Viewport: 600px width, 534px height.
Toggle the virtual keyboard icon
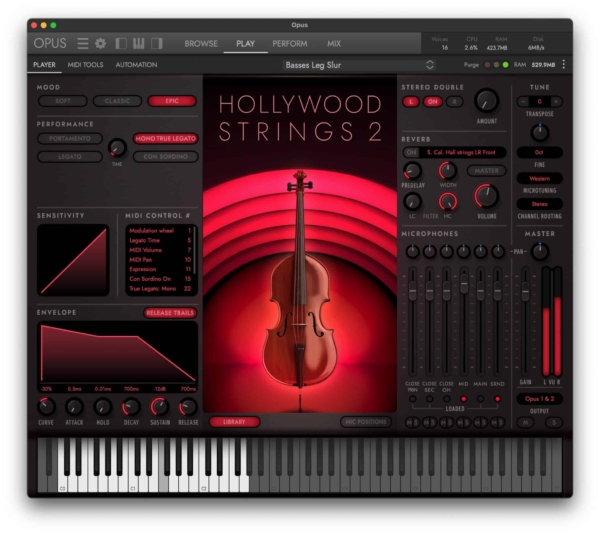pyautogui.click(x=139, y=43)
